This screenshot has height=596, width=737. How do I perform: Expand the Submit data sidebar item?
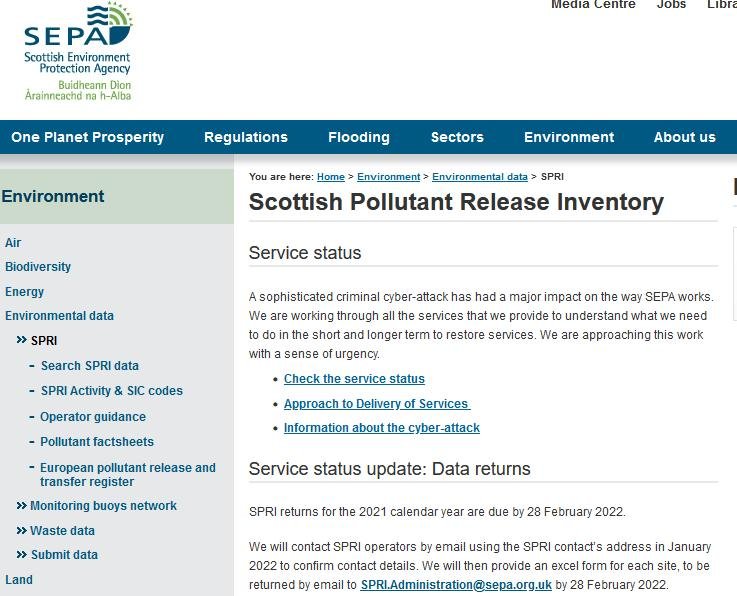click(21, 555)
